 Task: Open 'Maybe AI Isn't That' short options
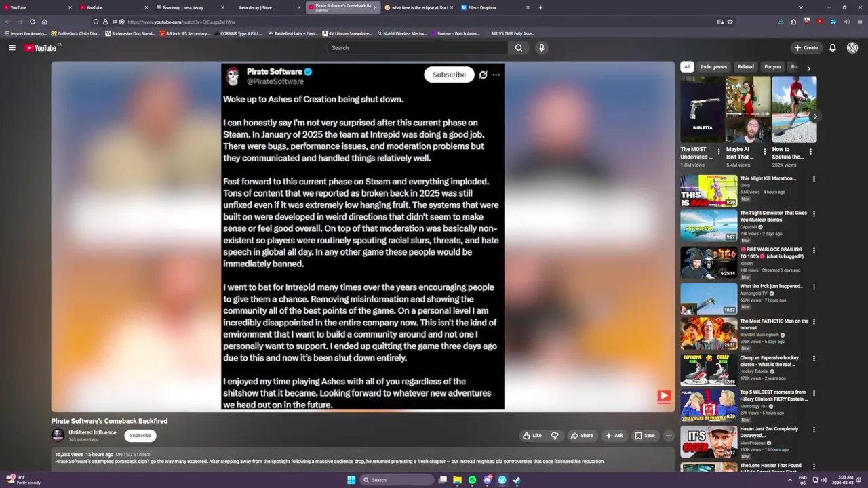tap(765, 152)
